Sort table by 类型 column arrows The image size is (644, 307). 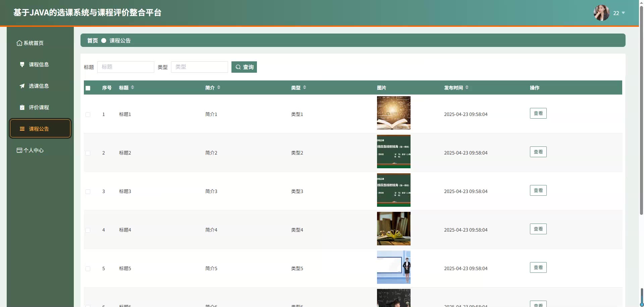pos(305,87)
